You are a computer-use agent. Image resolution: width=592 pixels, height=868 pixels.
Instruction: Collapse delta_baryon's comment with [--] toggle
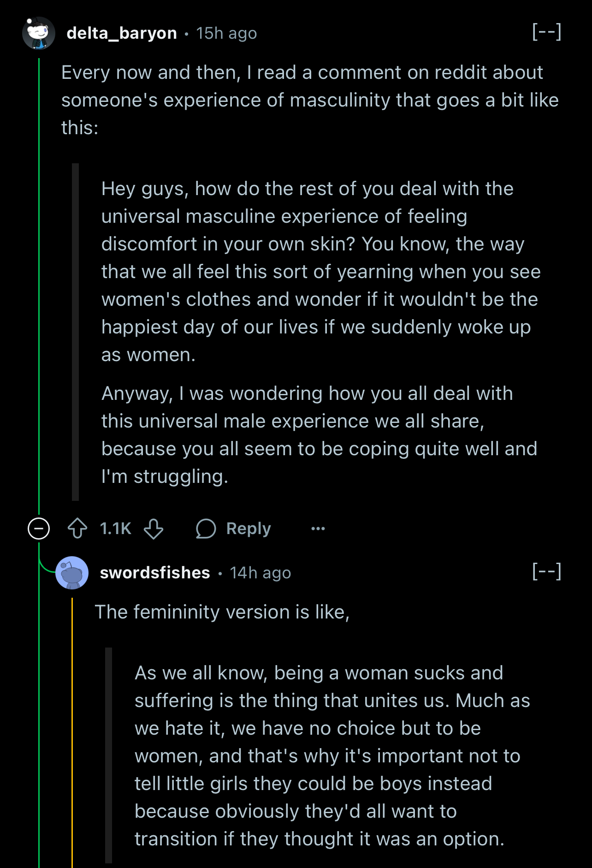tap(547, 32)
